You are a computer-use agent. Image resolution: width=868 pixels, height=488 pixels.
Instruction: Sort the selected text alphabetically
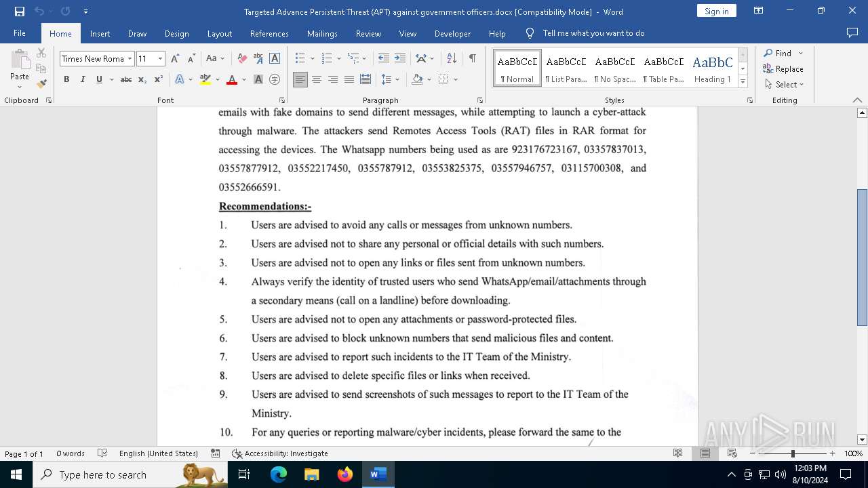click(x=452, y=59)
